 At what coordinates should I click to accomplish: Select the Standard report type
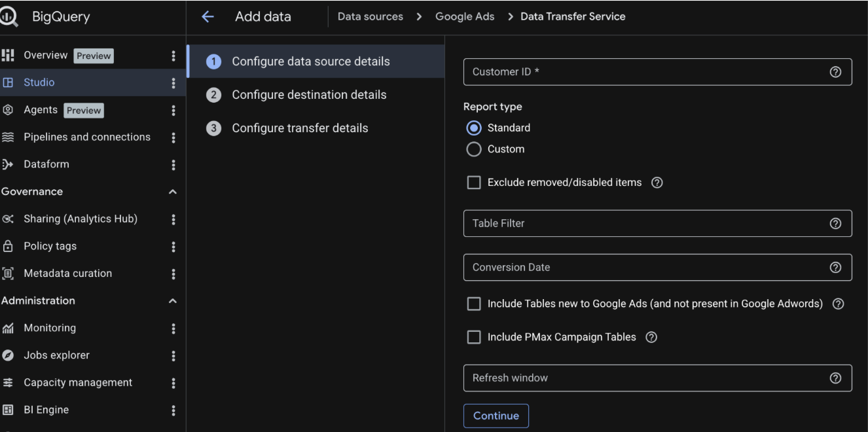pos(474,128)
